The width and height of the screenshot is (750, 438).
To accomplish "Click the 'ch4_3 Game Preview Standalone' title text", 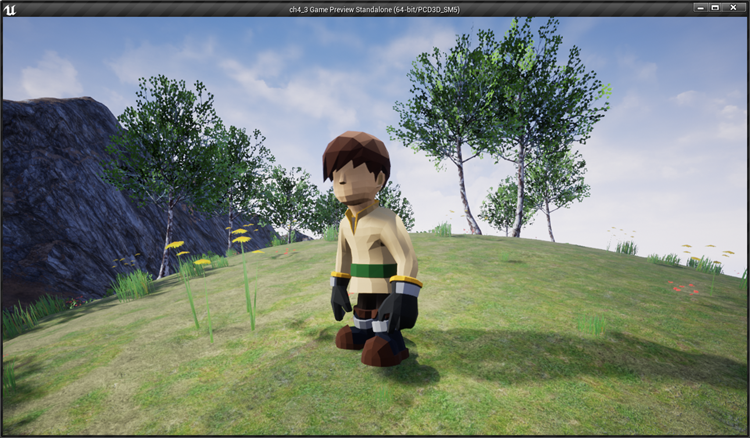I will point(375,10).
